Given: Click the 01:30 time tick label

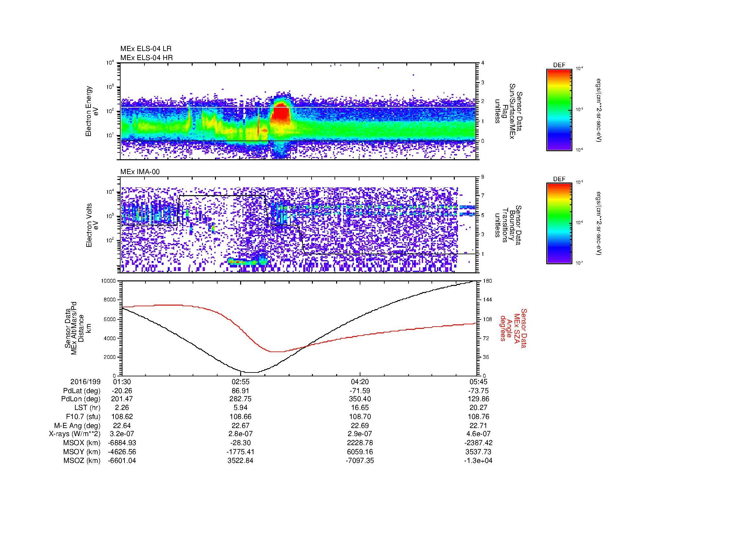Looking at the screenshot, I should click(122, 382).
